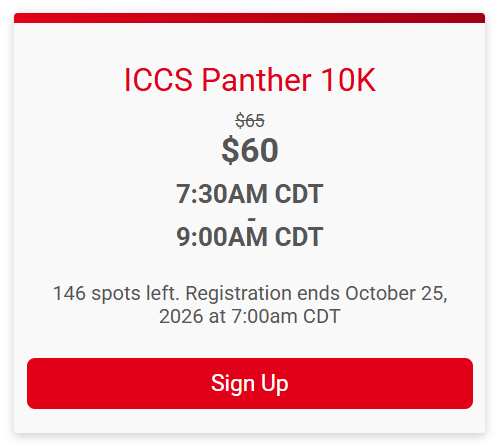Viewport: 497px width, 446px height.
Task: Click the word "Panther" in the title
Action: tap(256, 79)
